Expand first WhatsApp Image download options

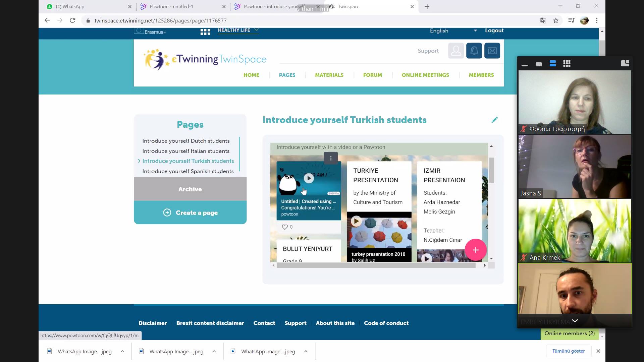[122, 351]
